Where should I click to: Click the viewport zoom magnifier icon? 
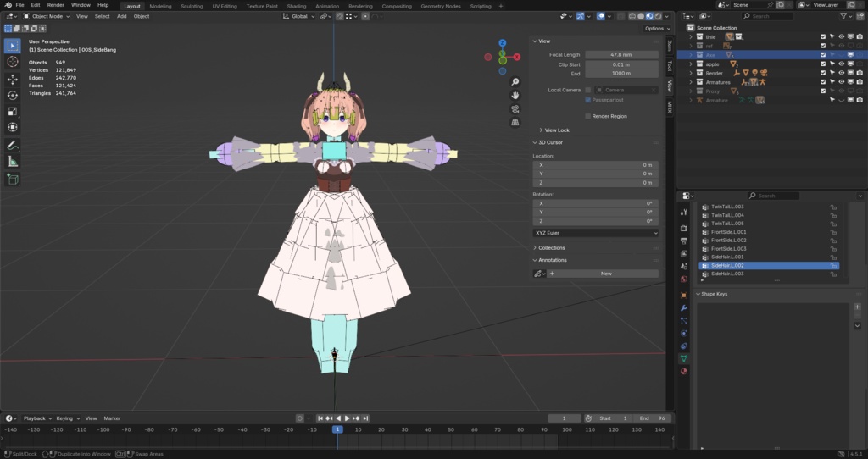(x=515, y=82)
